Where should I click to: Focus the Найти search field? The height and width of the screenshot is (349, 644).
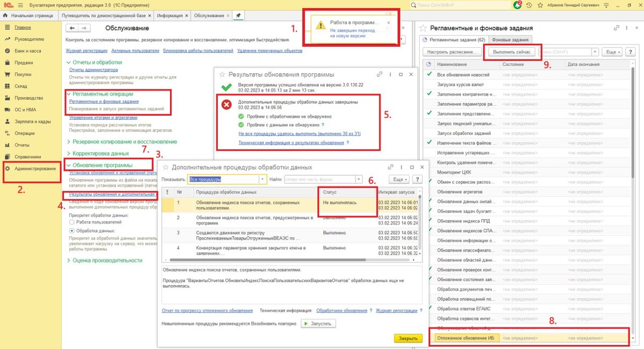click(x=319, y=180)
